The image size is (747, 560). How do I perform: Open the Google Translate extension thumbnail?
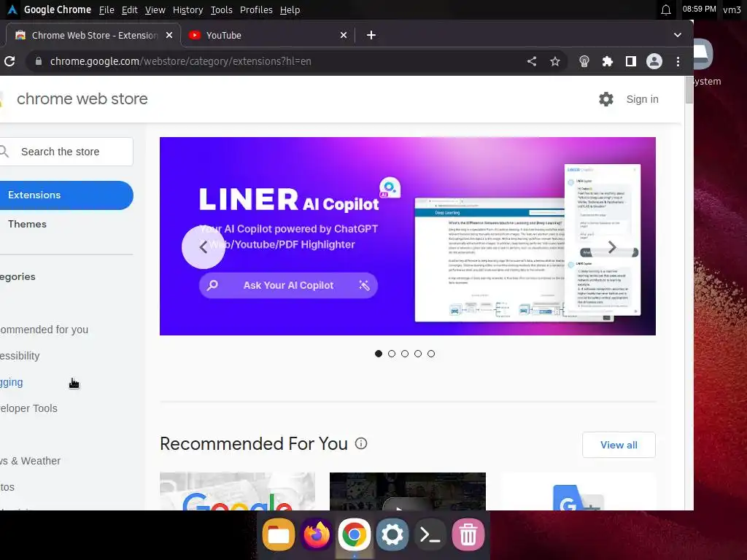578,491
